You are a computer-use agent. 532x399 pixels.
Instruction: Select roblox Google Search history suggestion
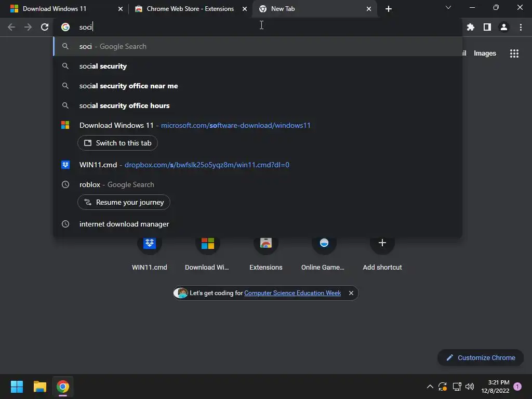258,184
